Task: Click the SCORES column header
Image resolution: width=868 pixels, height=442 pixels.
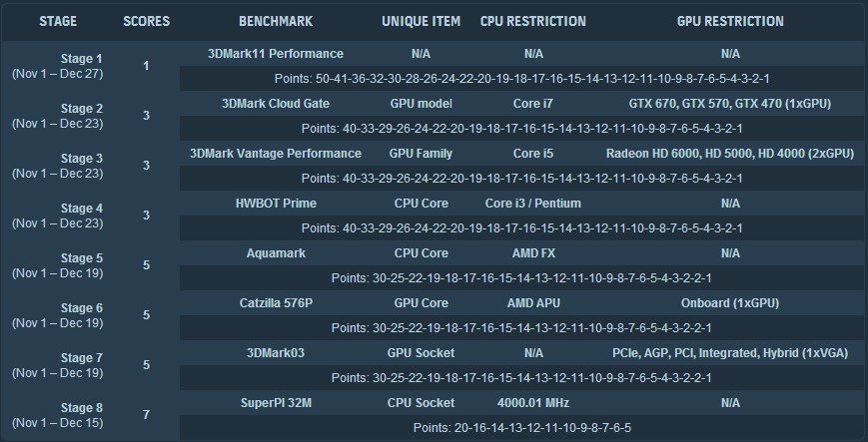Action: coord(146,21)
